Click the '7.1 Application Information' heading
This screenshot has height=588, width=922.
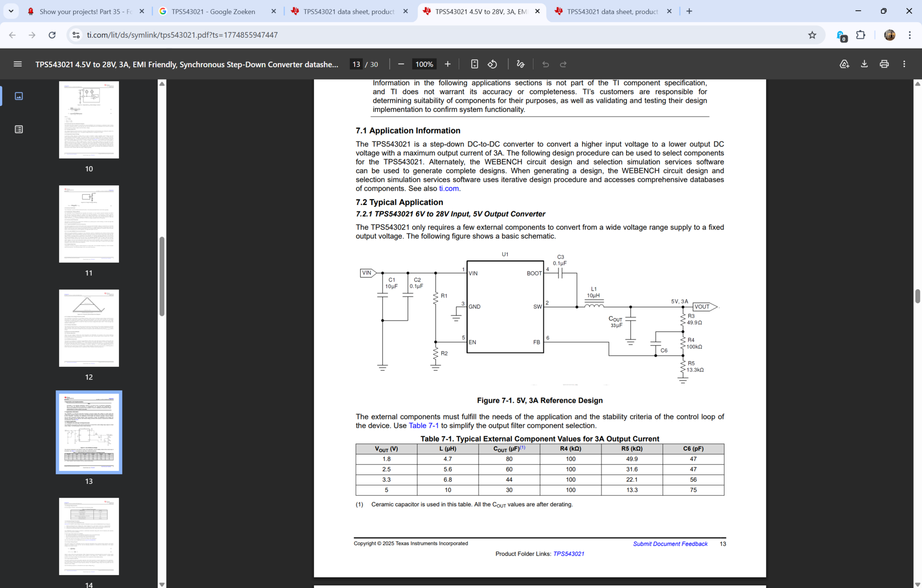click(x=408, y=131)
